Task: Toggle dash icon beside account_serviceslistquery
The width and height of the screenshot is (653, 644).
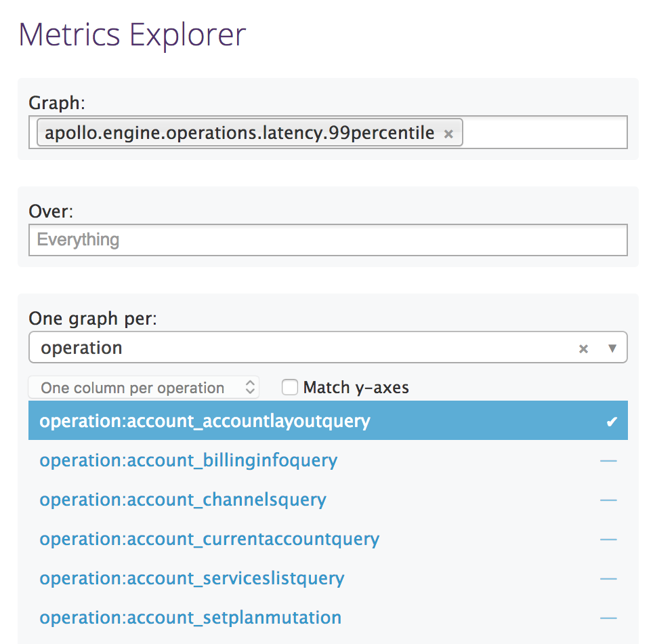Action: (x=608, y=578)
